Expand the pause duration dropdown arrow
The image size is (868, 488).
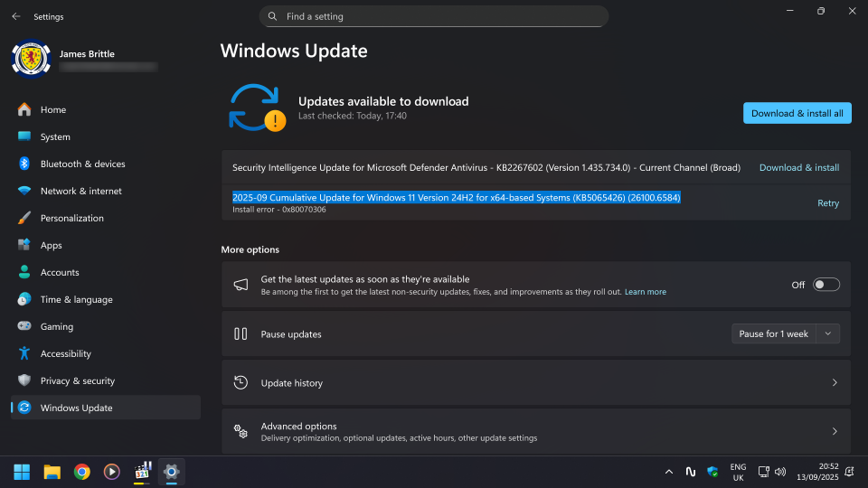(x=828, y=333)
